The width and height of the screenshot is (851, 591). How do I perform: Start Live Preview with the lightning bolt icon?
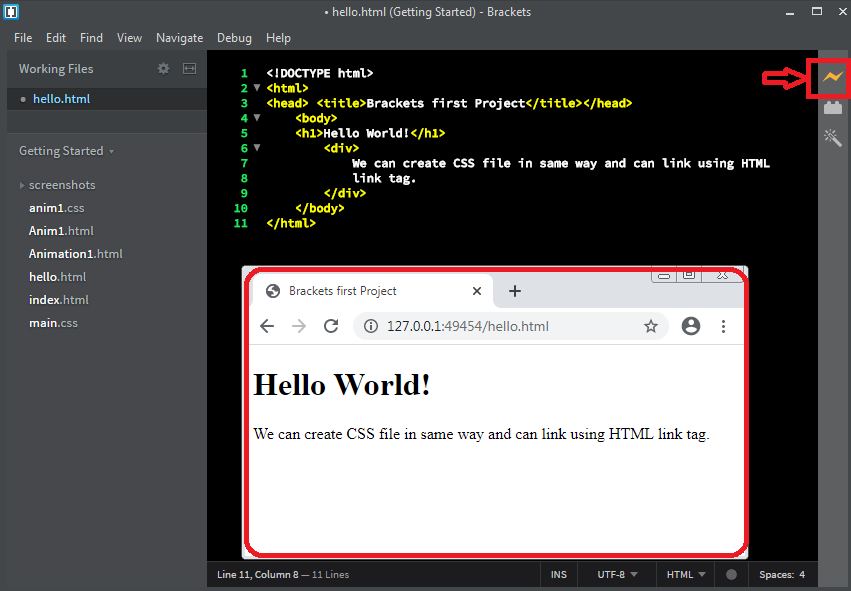(833, 77)
